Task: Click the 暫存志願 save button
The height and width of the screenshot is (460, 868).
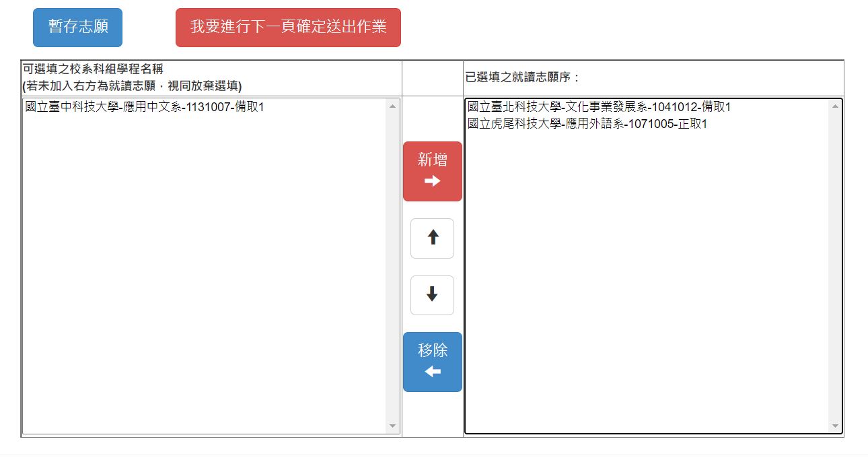Action: (x=77, y=28)
